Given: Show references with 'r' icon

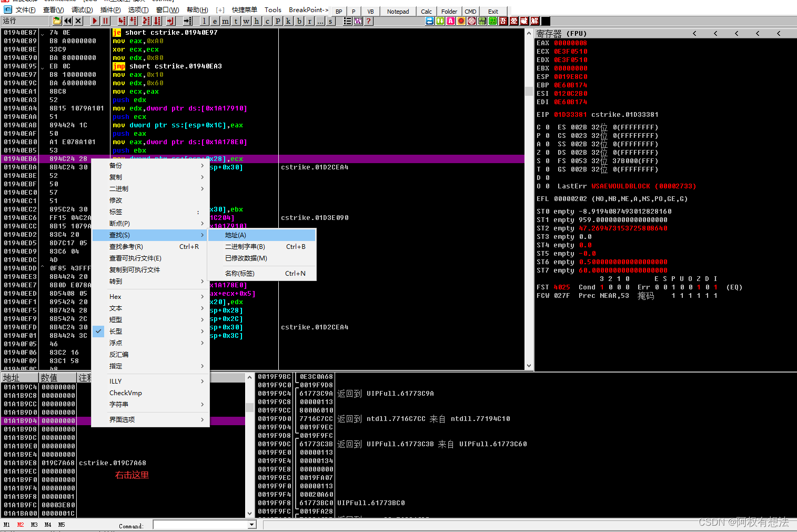Looking at the screenshot, I should [x=309, y=21].
